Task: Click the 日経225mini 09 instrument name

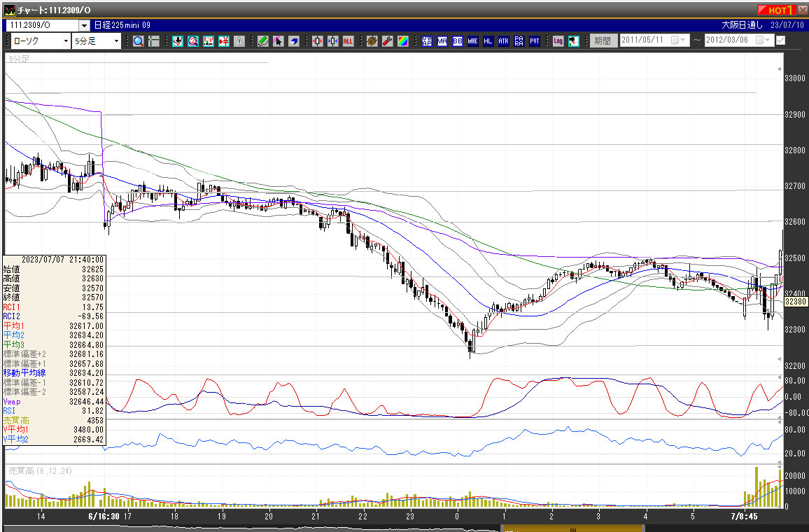Action: coord(122,25)
